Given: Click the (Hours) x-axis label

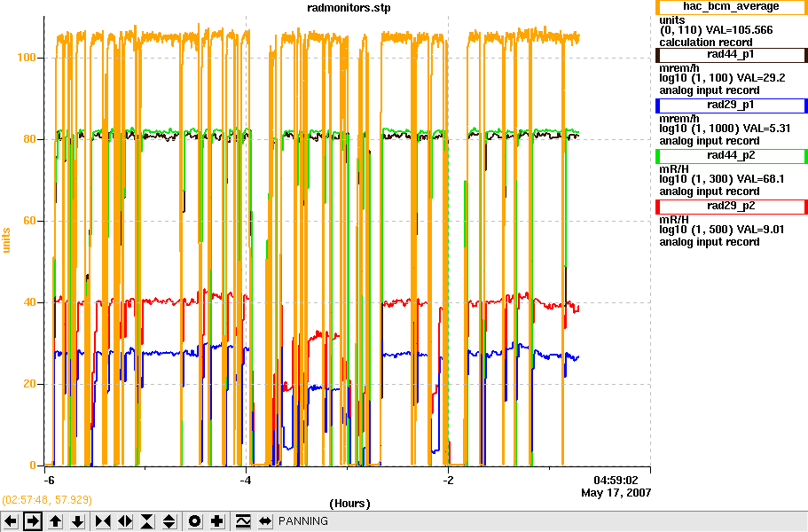Looking at the screenshot, I should (x=349, y=503).
